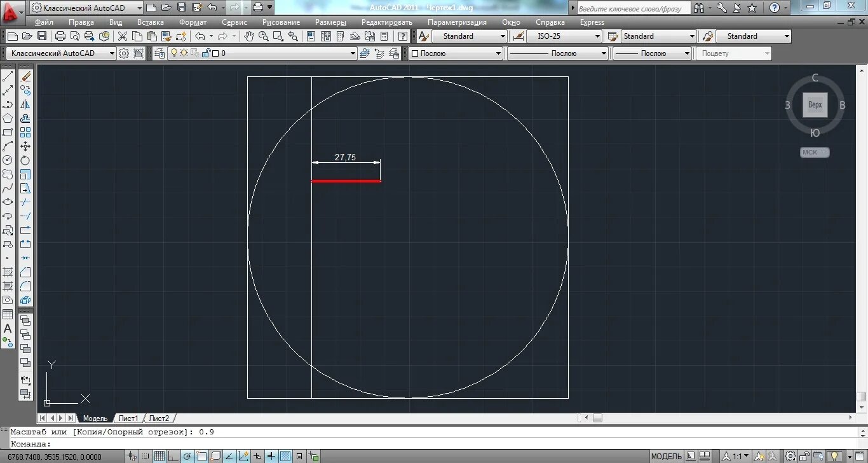Toggle Snap Mode in status bar
The width and height of the screenshot is (868, 463).
coord(146,456)
